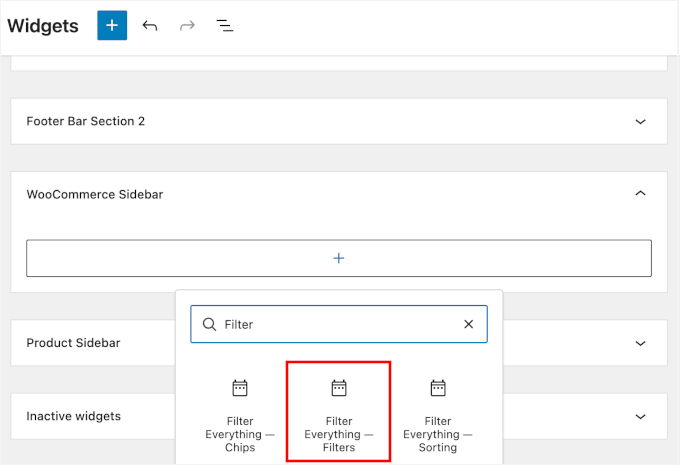This screenshot has height=465, width=680.
Task: Redo the last undone change
Action: (x=187, y=26)
